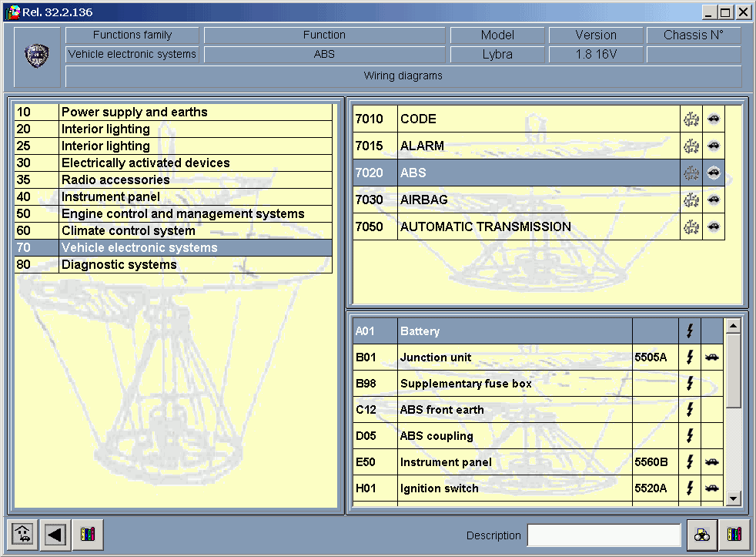756x557 pixels.
Task: Click lightning bolt icon for Battery row
Action: [690, 331]
